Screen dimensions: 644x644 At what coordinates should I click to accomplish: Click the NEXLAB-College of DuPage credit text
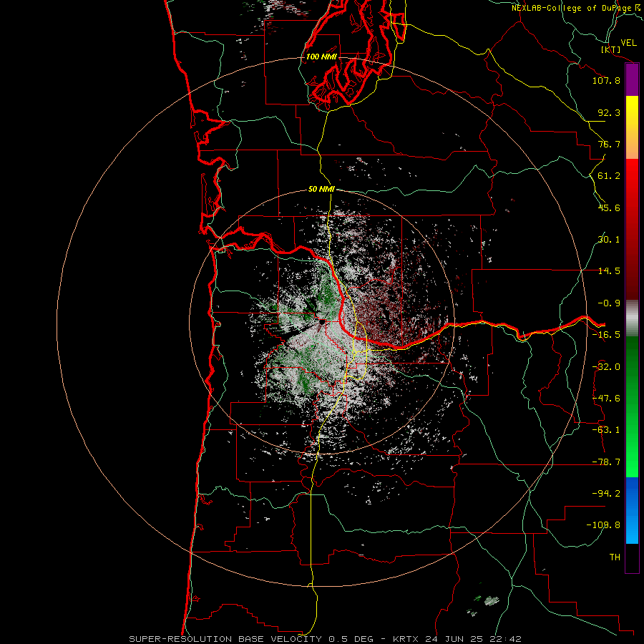(572, 8)
